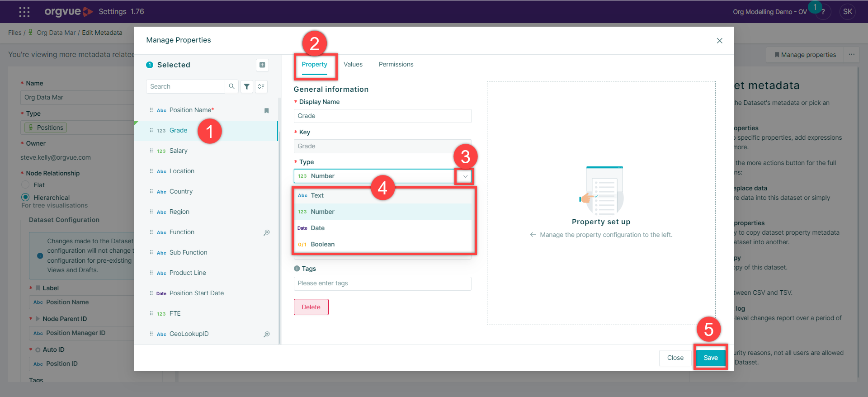Viewport: 868px width, 397px height.
Task: Expand the Type dropdown arrow
Action: pyautogui.click(x=465, y=176)
